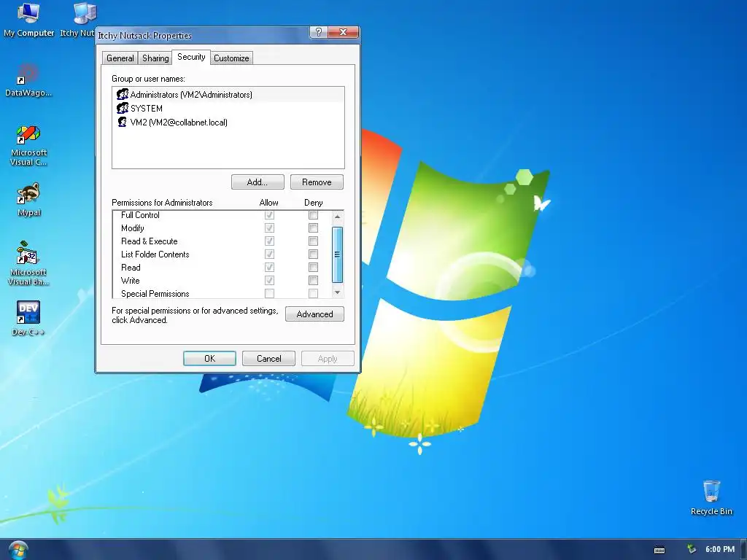747x560 pixels.
Task: Select the Itchy Nutsack folder desktop icon
Action: point(82,20)
